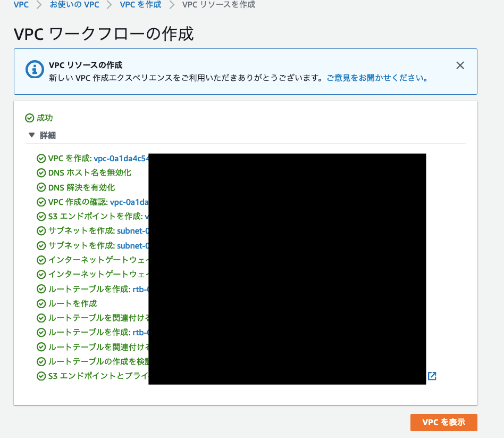
Task: Open the vpc-0a1da4c5 link in VPC を作成 row
Action: [x=121, y=159]
